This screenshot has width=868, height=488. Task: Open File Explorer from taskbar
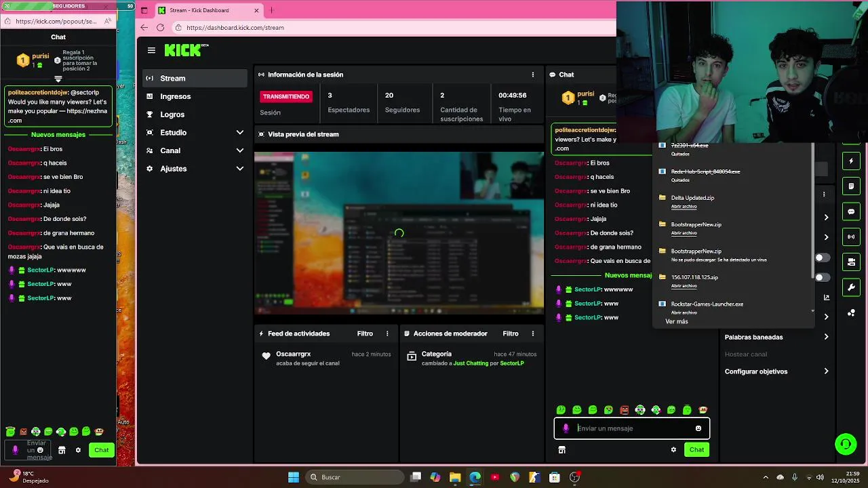(x=455, y=477)
